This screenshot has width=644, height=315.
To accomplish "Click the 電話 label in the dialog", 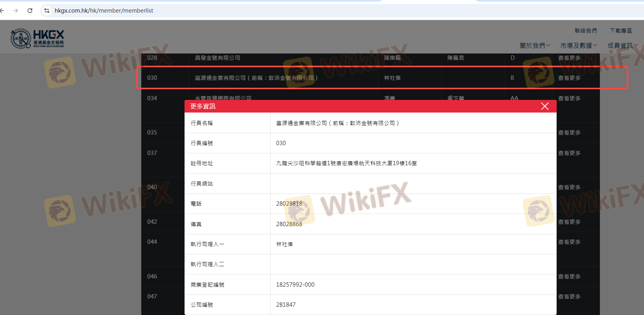I will pyautogui.click(x=196, y=204).
